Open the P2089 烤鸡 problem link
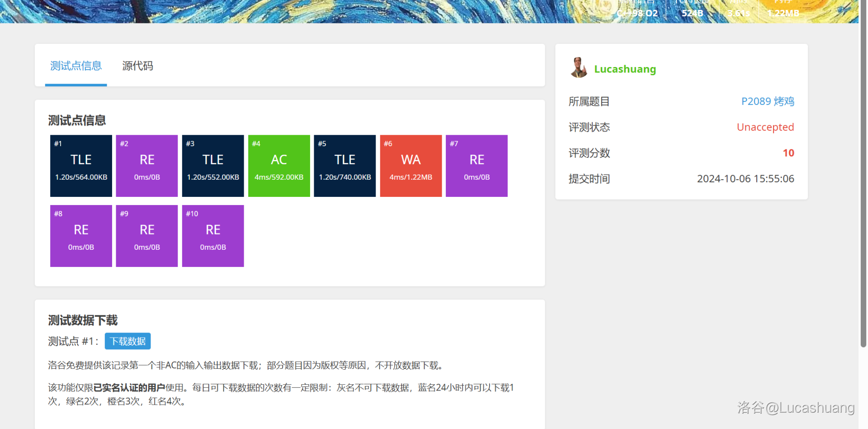Image resolution: width=868 pixels, height=429 pixels. click(x=767, y=101)
